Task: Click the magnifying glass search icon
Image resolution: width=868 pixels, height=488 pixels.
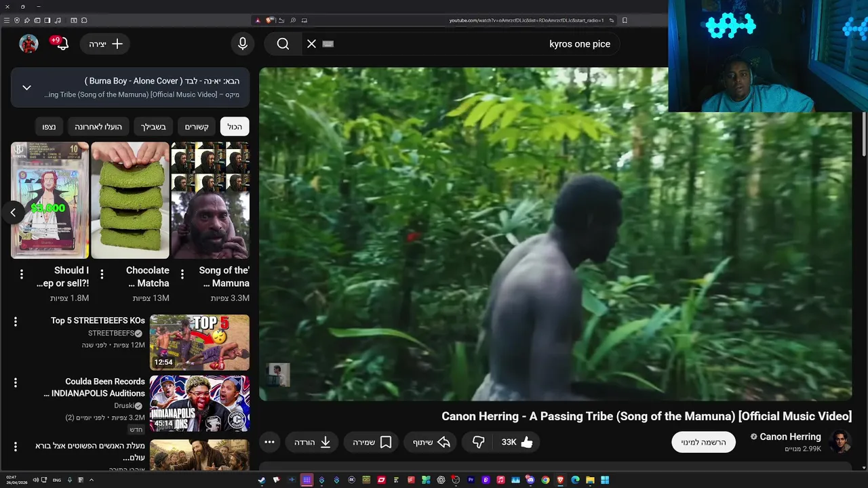Action: [283, 44]
